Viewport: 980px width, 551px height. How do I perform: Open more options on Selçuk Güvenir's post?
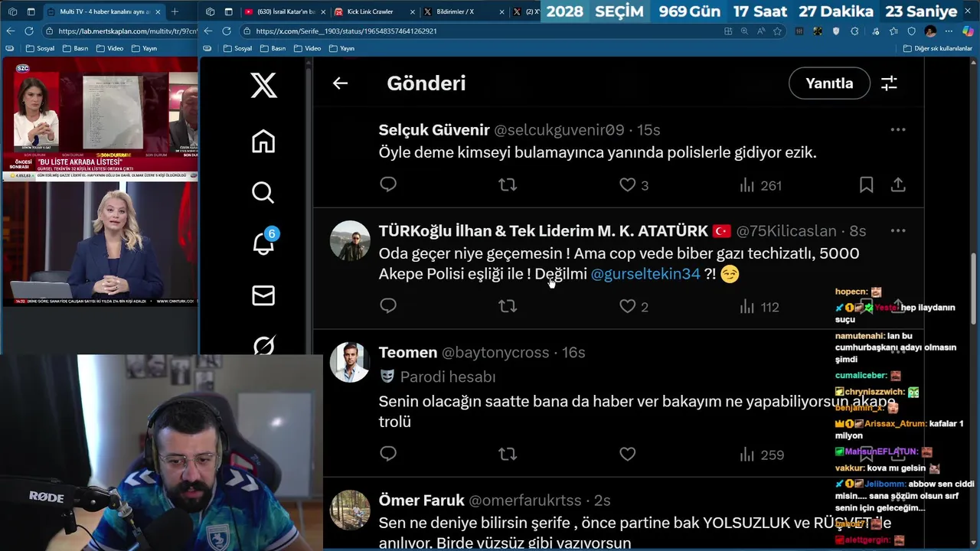tap(898, 130)
